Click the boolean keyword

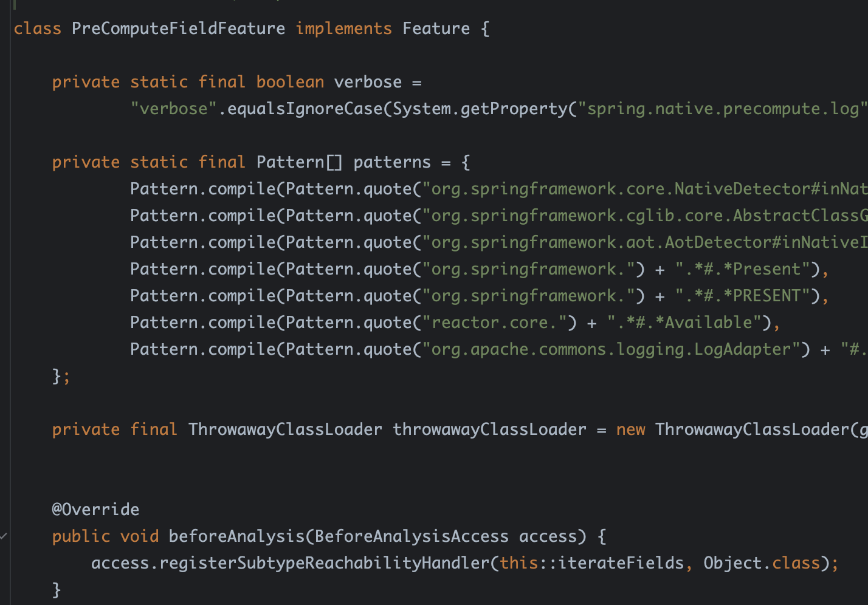290,82
